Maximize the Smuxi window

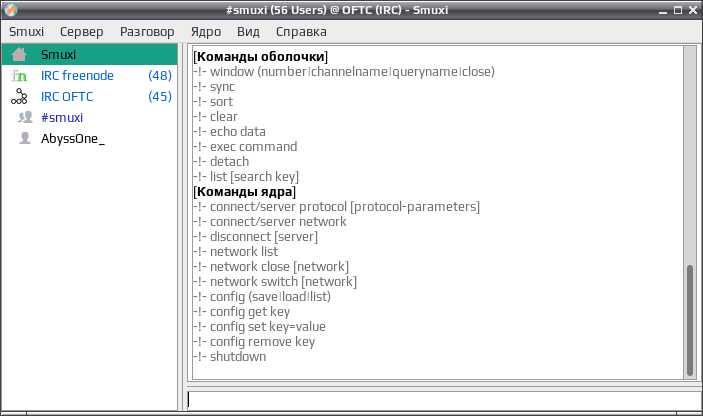[678, 10]
